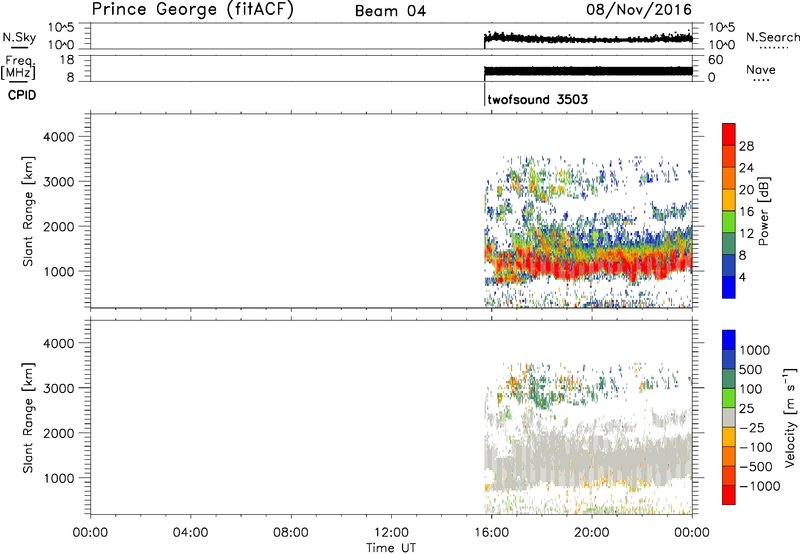
Task: Click the "N.Search" legend label
Action: [772, 37]
